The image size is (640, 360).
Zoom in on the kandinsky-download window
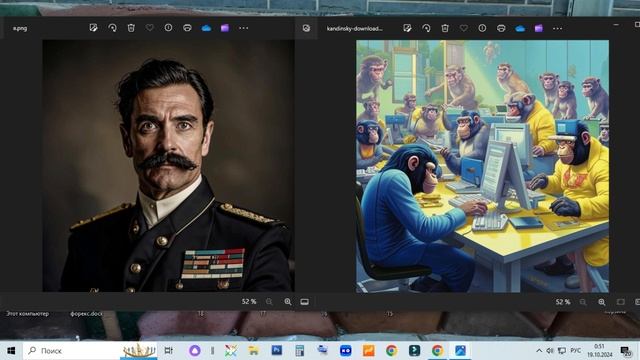click(602, 302)
